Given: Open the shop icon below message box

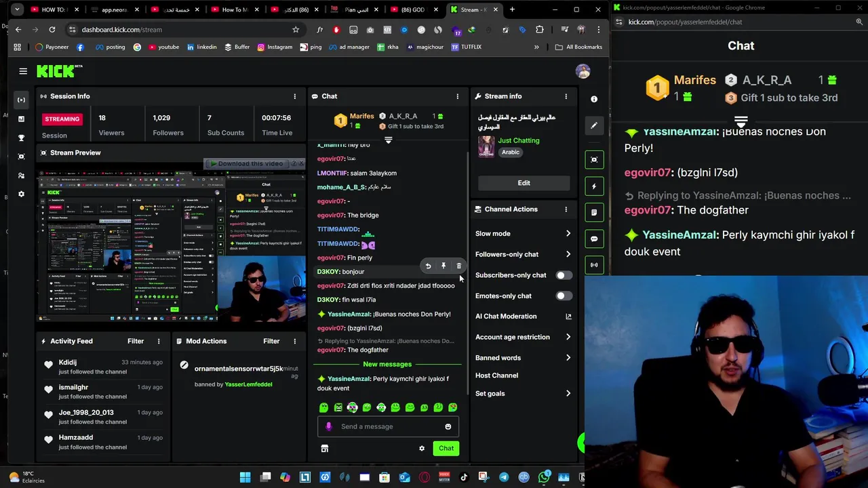Looking at the screenshot, I should [x=324, y=448].
